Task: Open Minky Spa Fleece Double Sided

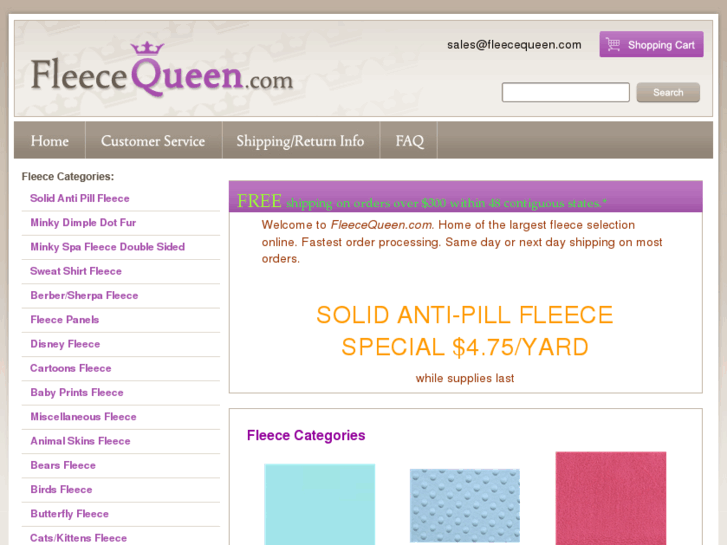Action: 108,247
